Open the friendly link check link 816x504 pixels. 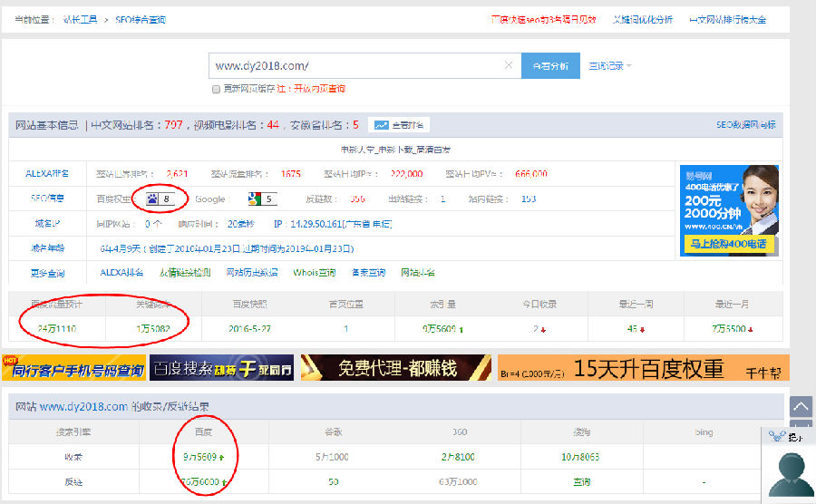click(x=185, y=273)
